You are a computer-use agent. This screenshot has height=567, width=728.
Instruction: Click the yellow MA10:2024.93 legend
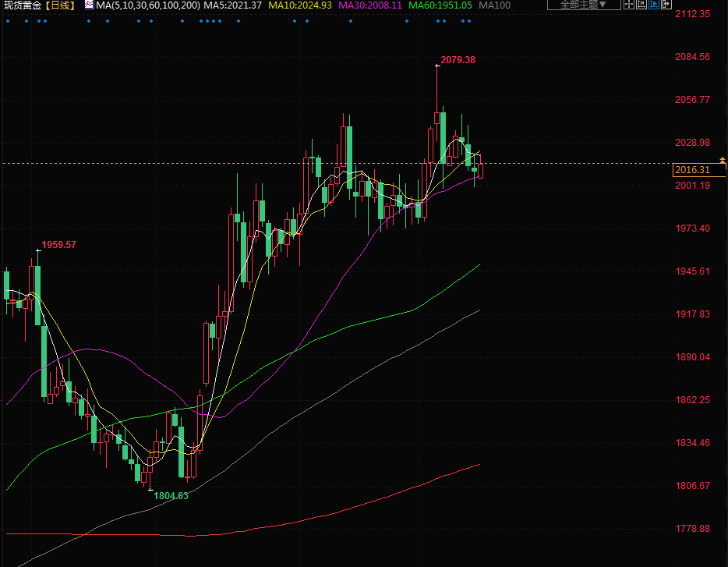tap(300, 5)
